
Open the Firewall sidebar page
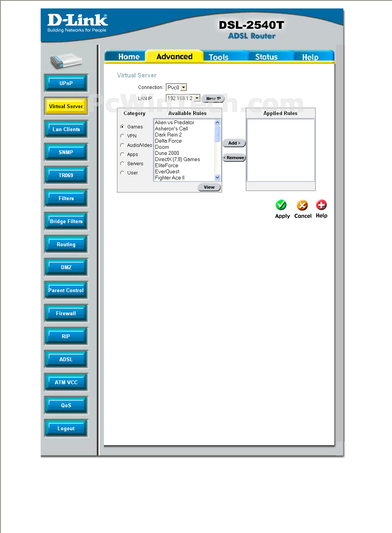coord(66,313)
